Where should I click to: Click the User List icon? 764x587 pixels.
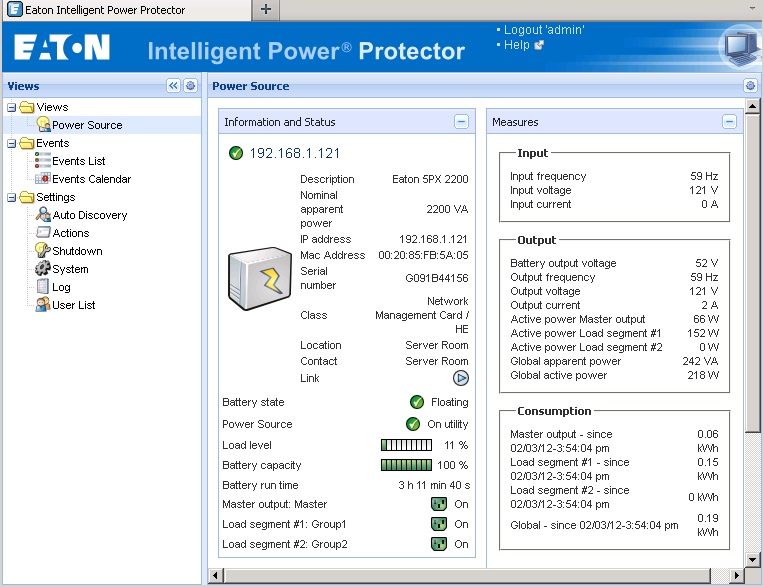pos(43,305)
